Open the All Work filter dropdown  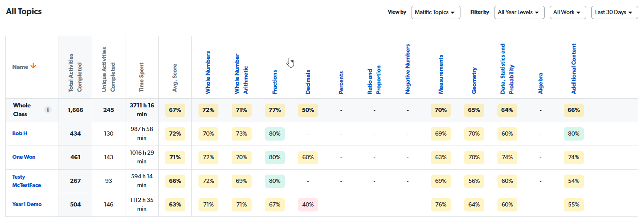(x=568, y=12)
